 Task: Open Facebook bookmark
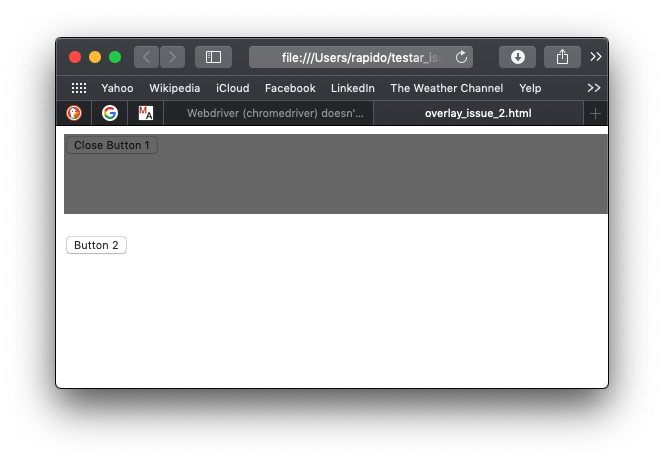coord(290,88)
